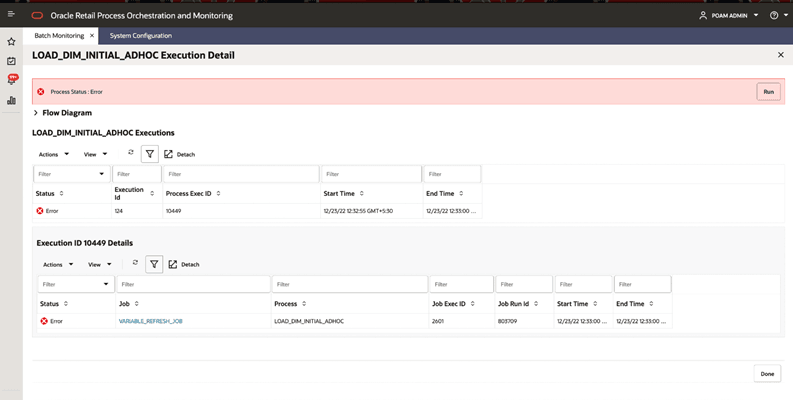Refresh the Executions table
This screenshot has height=400, width=793.
(130, 152)
